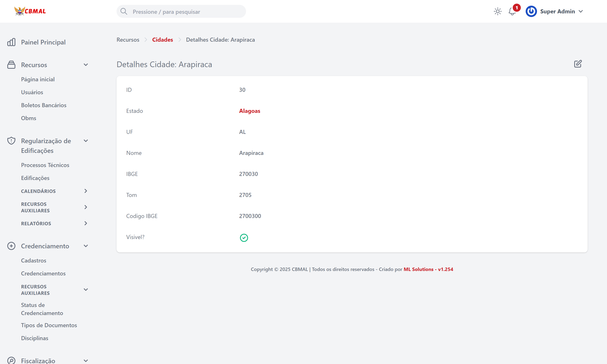Screen dimensions: 607x364
Task: Click the Cidades breadcrumb link
Action: (x=162, y=40)
